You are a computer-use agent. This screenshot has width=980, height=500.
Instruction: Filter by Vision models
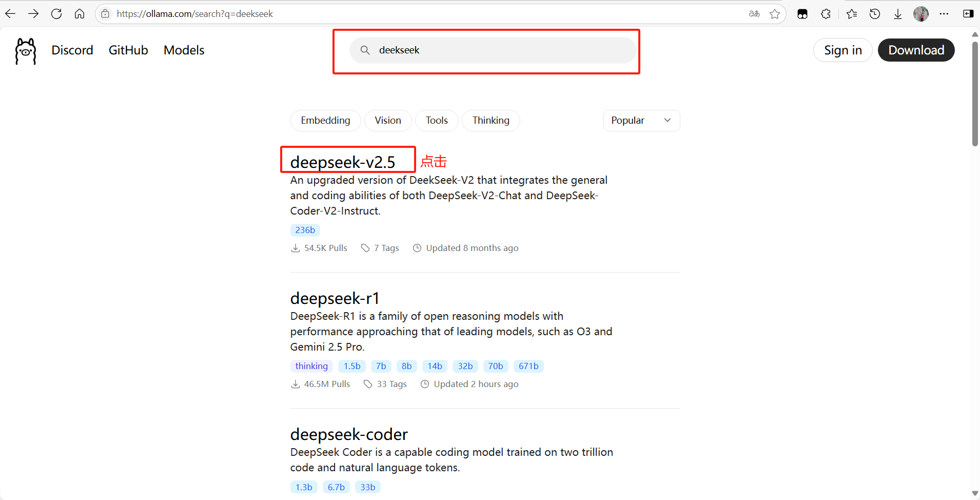[x=388, y=121]
